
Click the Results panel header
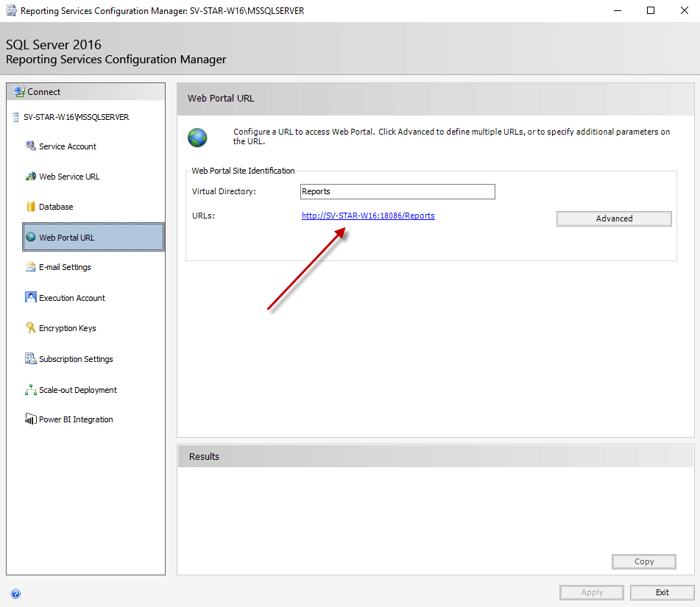[435, 456]
